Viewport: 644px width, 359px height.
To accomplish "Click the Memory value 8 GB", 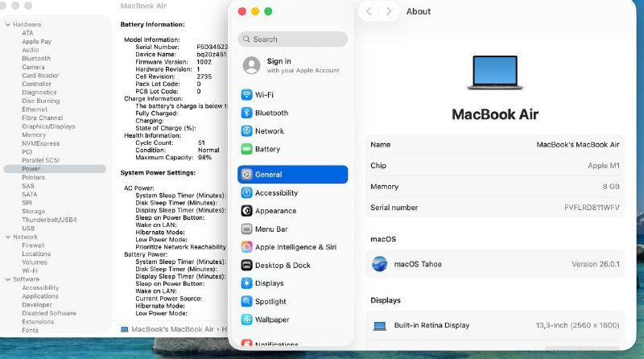I will point(611,187).
